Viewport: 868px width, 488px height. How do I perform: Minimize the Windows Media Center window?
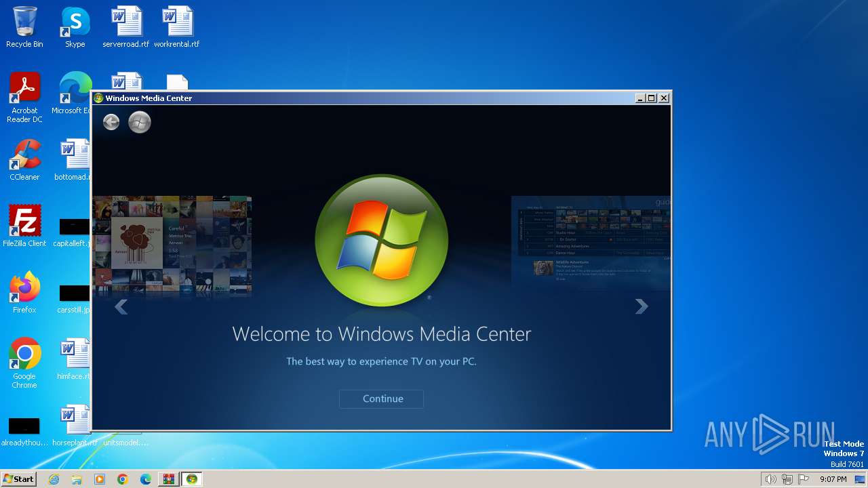point(640,98)
